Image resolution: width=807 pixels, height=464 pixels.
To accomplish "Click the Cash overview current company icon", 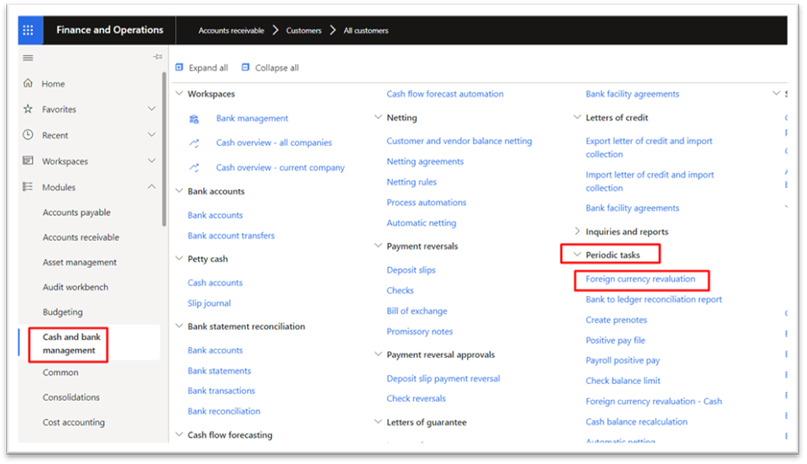I will click(194, 168).
